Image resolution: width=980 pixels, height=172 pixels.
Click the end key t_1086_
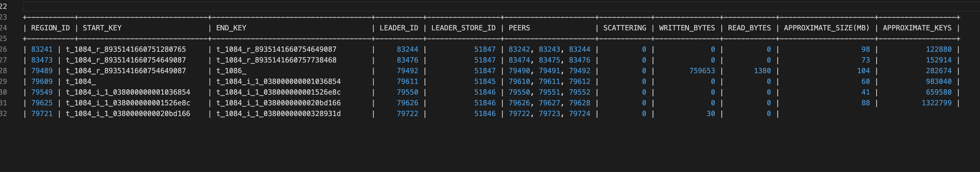pyautogui.click(x=231, y=71)
